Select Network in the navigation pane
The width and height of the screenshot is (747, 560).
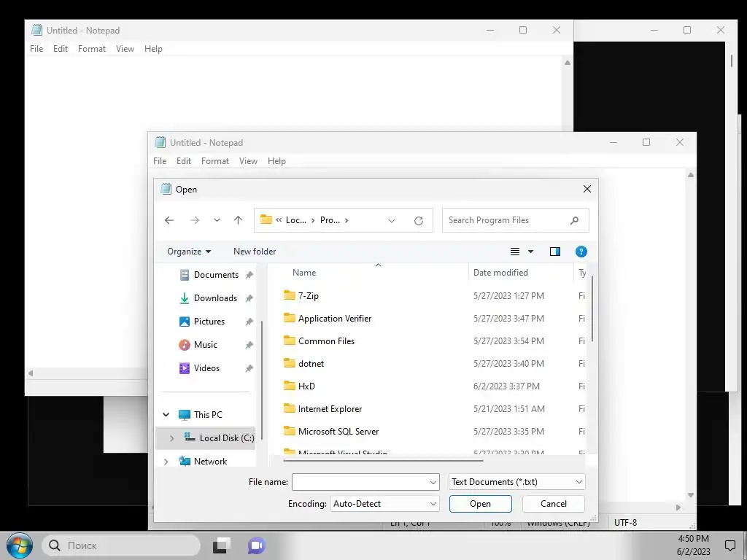pos(210,462)
